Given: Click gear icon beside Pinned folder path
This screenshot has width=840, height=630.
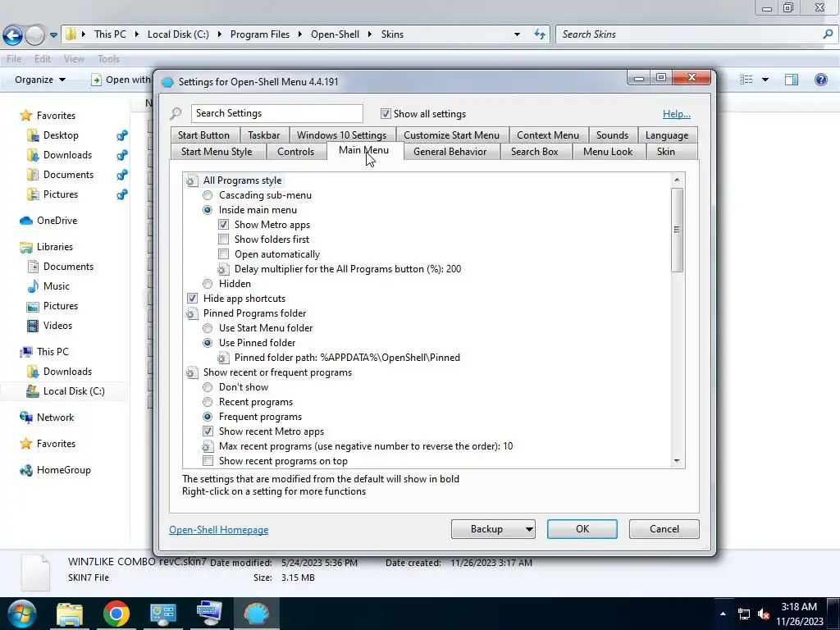Looking at the screenshot, I should tap(223, 358).
